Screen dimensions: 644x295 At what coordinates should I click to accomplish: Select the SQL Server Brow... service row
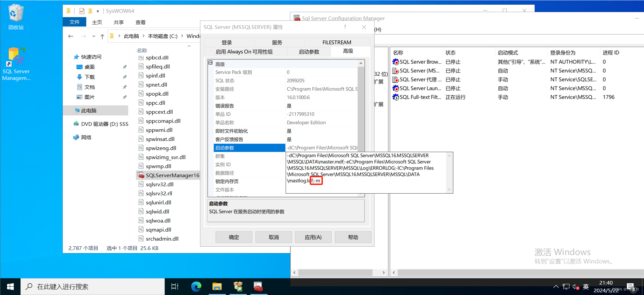[517, 62]
